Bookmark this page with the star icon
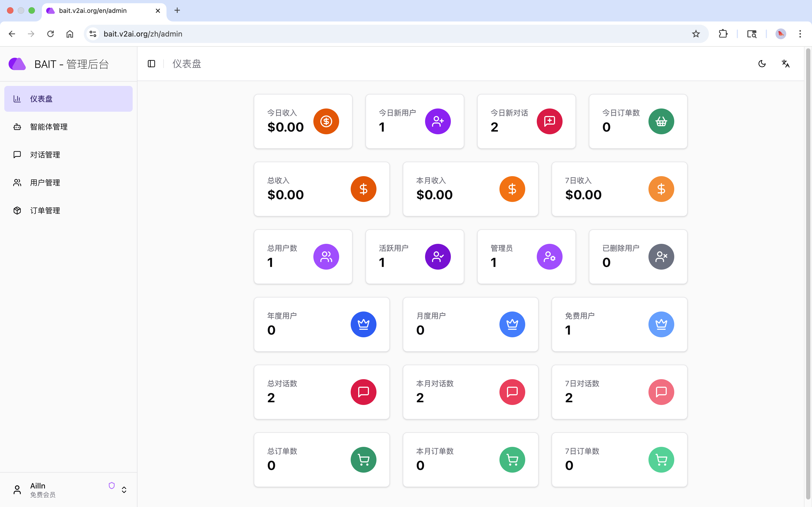 tap(696, 34)
